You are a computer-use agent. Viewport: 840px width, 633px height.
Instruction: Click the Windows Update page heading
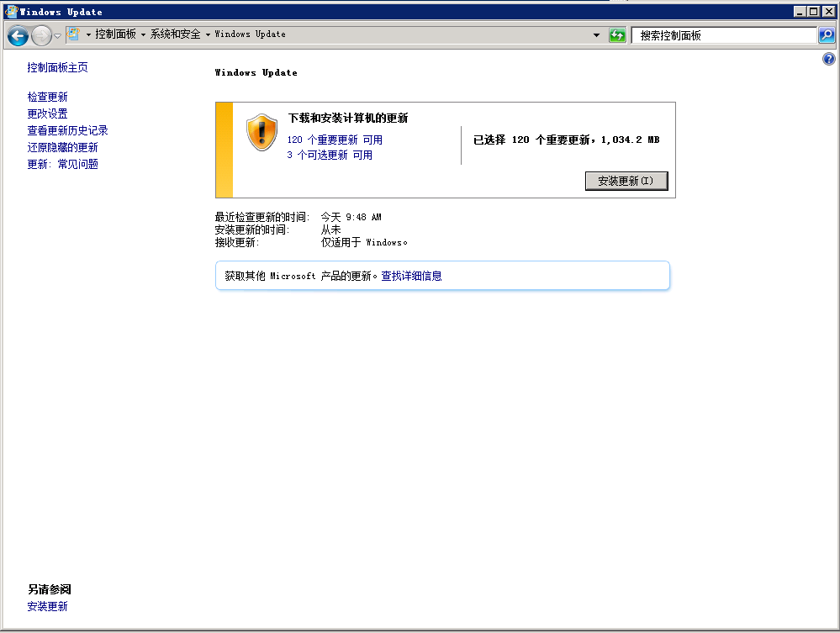(256, 72)
